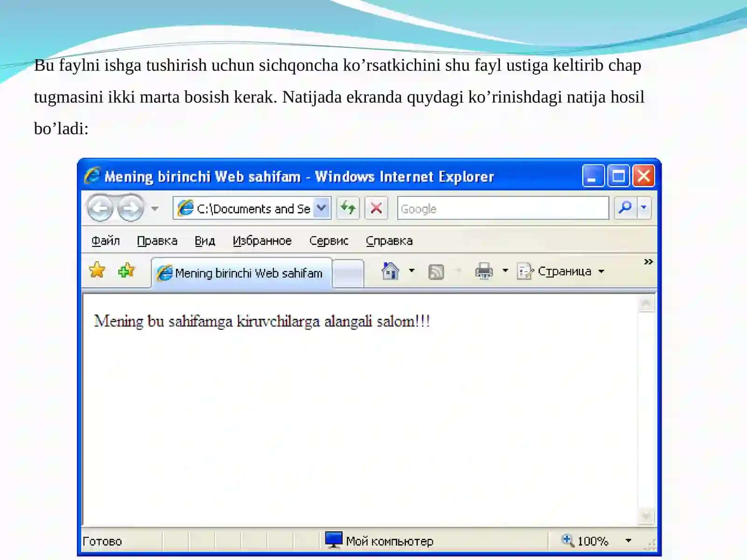Image resolution: width=747 pixels, height=560 pixels.
Task: Open the zoom level dropdown arrow
Action: [628, 541]
